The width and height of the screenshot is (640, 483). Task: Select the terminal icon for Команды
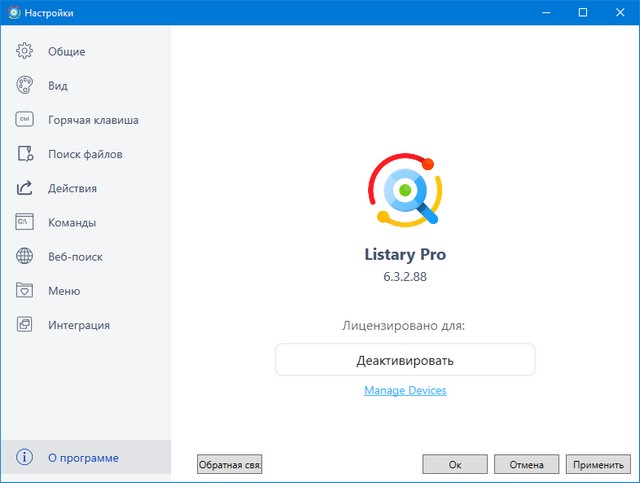(25, 222)
